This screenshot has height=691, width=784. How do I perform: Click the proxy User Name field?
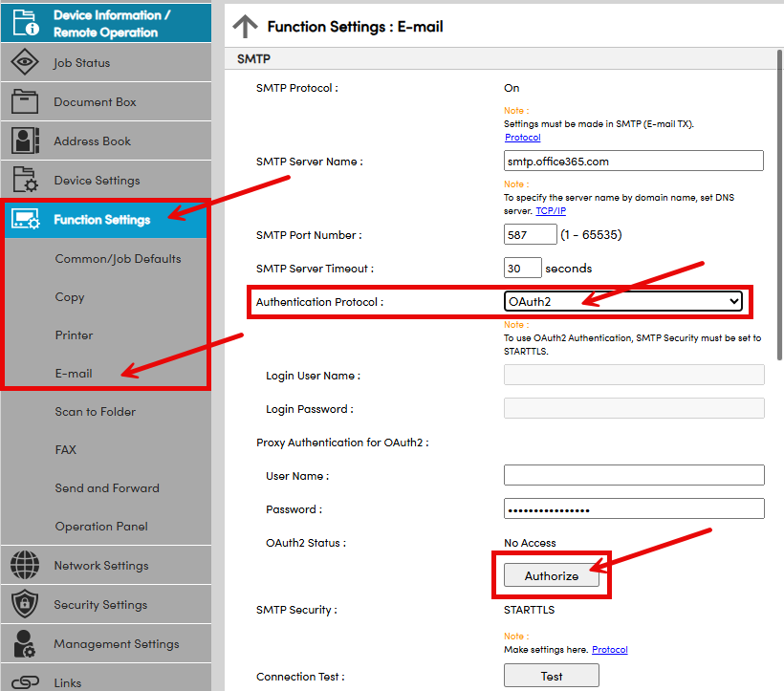[x=634, y=475]
